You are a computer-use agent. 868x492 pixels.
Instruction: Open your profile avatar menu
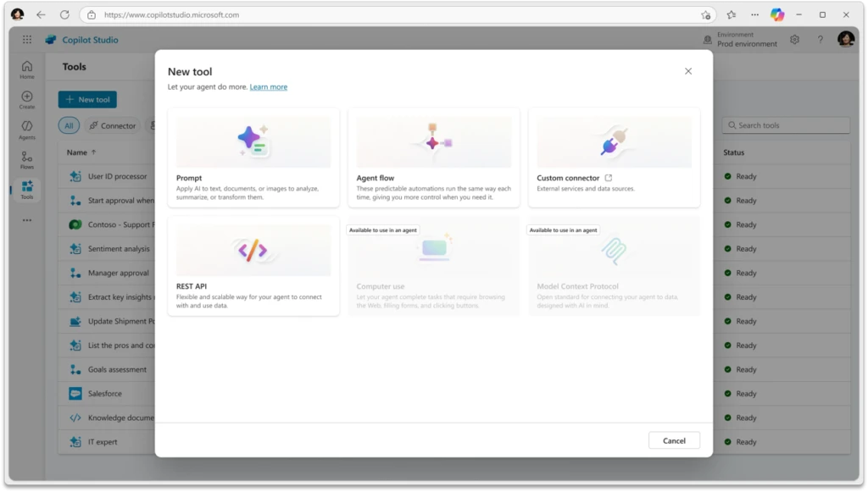pyautogui.click(x=845, y=39)
